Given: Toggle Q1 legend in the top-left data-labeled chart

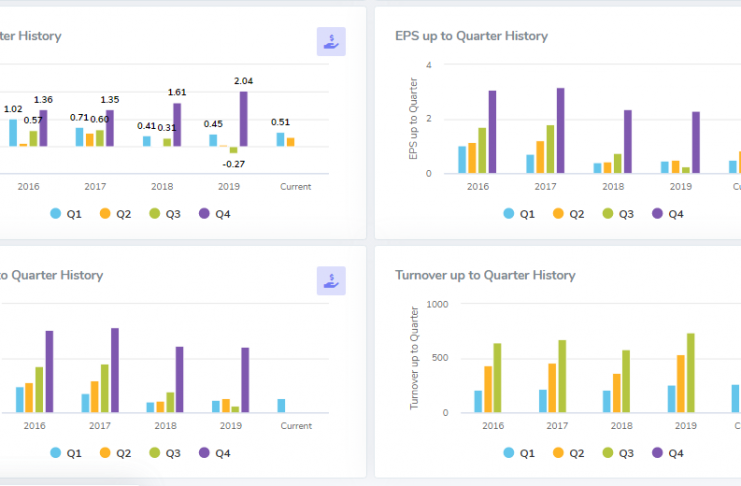Looking at the screenshot, I should pos(65,214).
